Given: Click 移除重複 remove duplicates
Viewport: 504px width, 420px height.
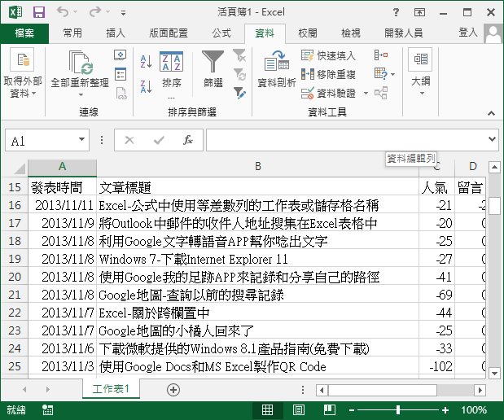Looking at the screenshot, I should (x=328, y=74).
